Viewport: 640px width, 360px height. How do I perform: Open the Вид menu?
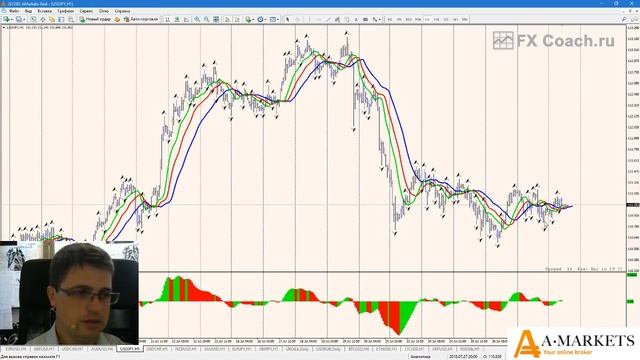[28, 11]
